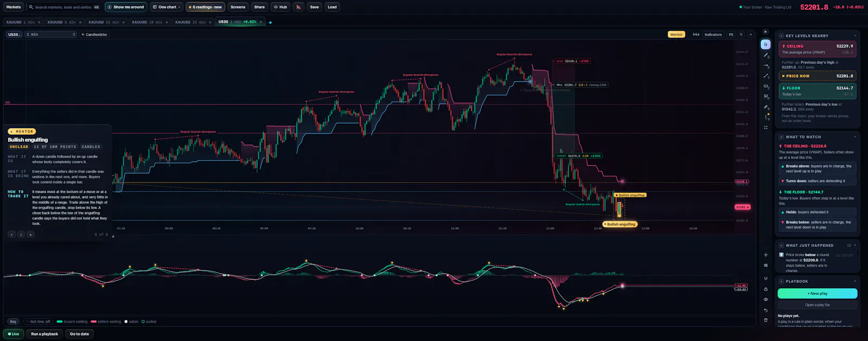Click the Share button

pyautogui.click(x=259, y=7)
